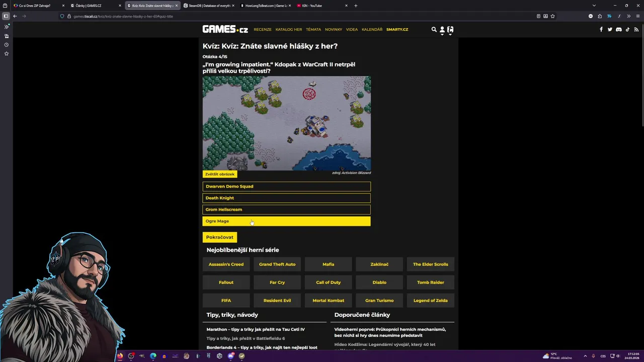Open the Legend of Zelda series tile
The width and height of the screenshot is (644, 362).
(431, 301)
